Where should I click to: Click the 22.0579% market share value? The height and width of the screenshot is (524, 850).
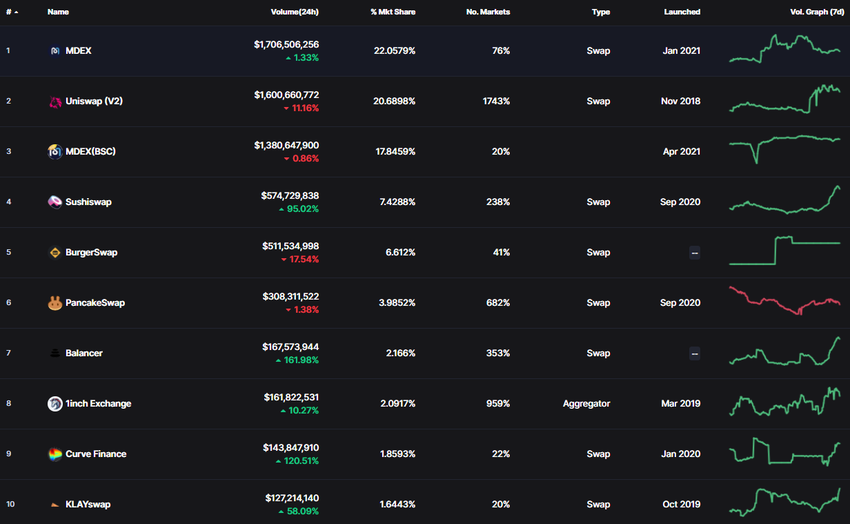tap(395, 50)
